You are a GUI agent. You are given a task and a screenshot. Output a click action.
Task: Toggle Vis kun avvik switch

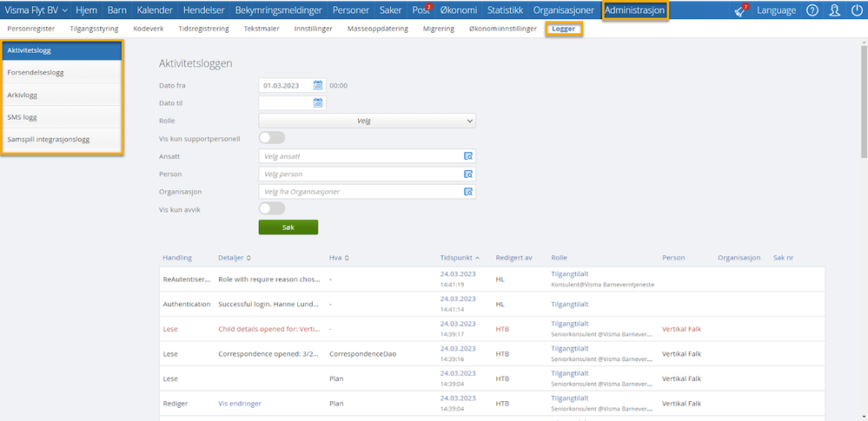click(272, 208)
